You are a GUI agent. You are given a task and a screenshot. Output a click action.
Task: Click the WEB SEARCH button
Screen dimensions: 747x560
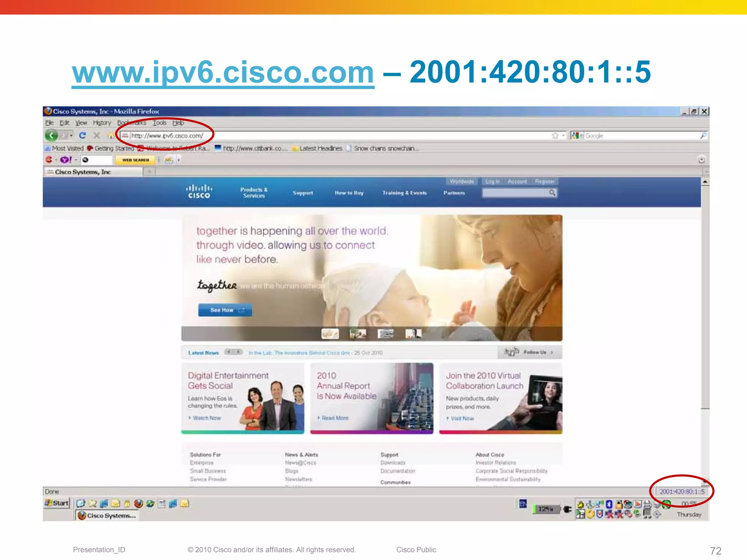coord(135,160)
